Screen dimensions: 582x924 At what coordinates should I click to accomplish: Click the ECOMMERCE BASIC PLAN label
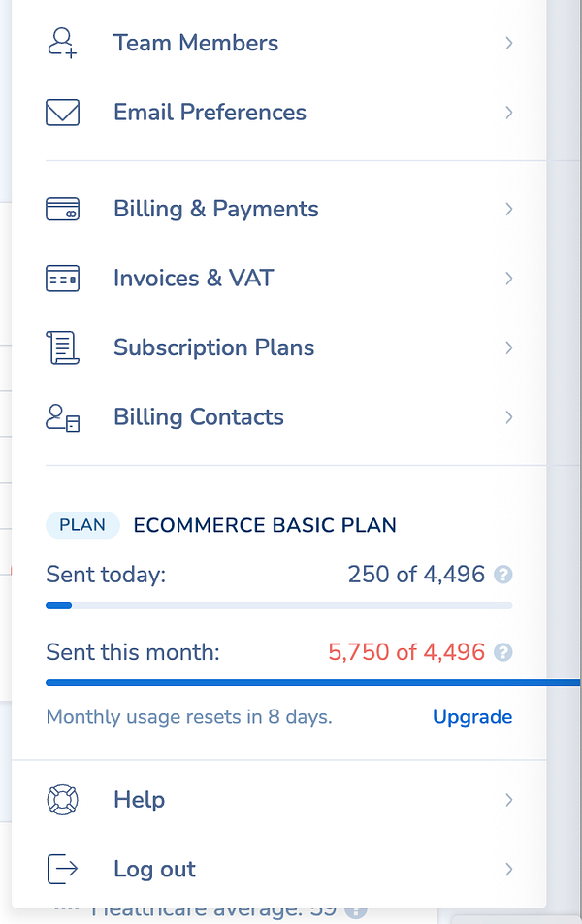pos(266,525)
